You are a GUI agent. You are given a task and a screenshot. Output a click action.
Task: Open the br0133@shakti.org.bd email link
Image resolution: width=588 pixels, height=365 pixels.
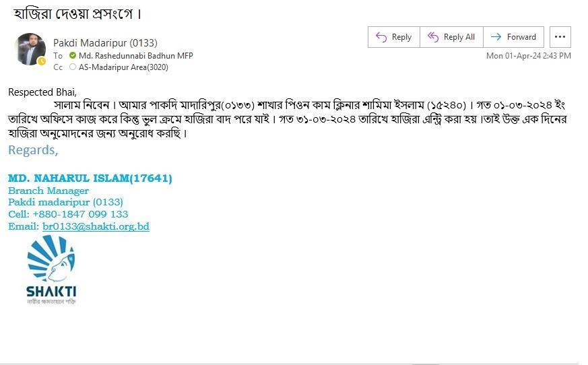(96, 226)
